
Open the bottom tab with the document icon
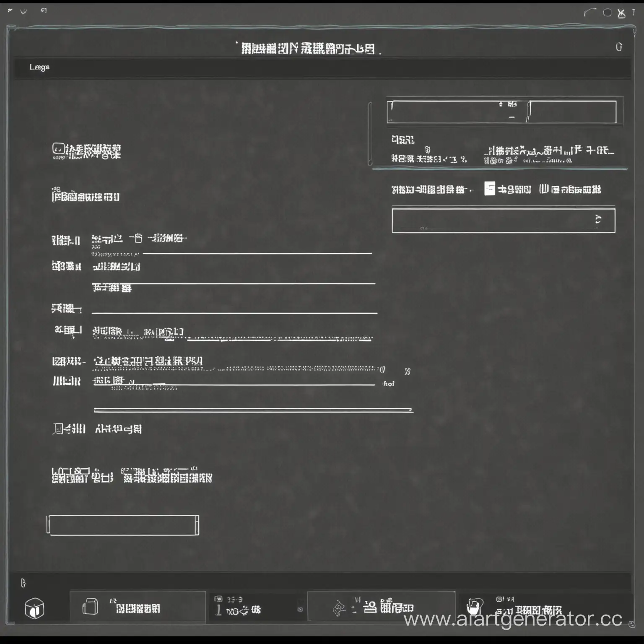[x=138, y=607]
